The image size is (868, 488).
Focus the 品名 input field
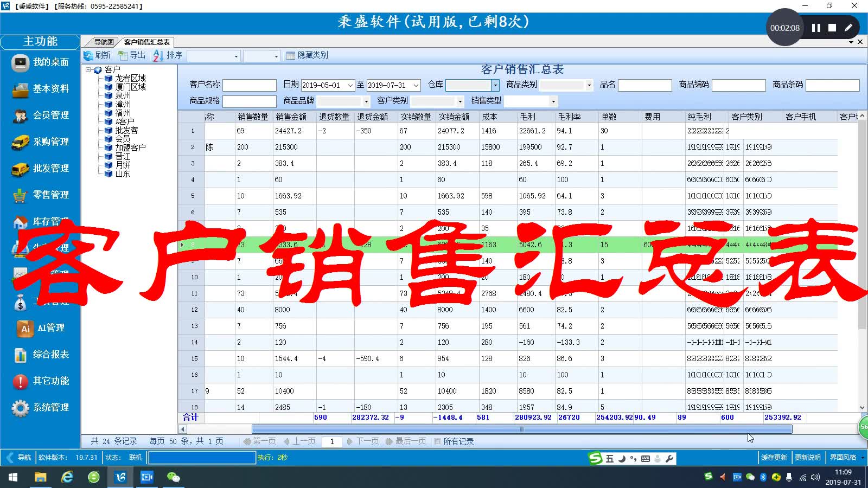coord(645,85)
